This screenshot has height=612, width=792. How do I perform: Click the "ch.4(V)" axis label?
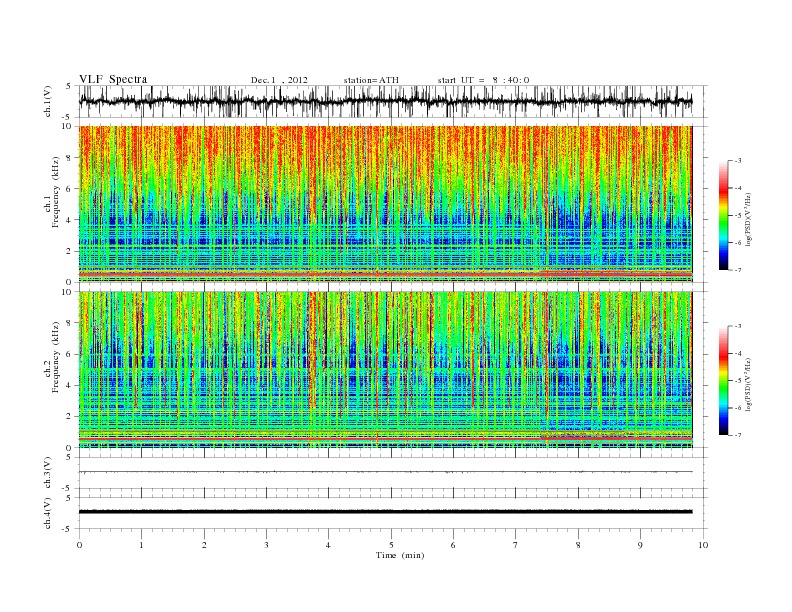(x=48, y=513)
